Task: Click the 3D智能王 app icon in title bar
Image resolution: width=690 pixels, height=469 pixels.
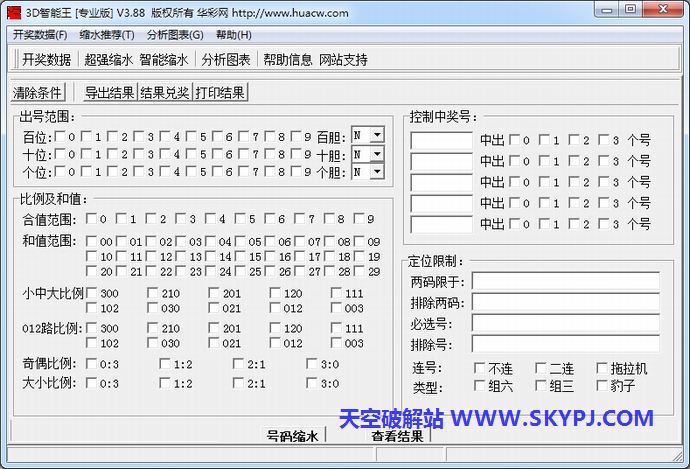Action: coord(13,12)
